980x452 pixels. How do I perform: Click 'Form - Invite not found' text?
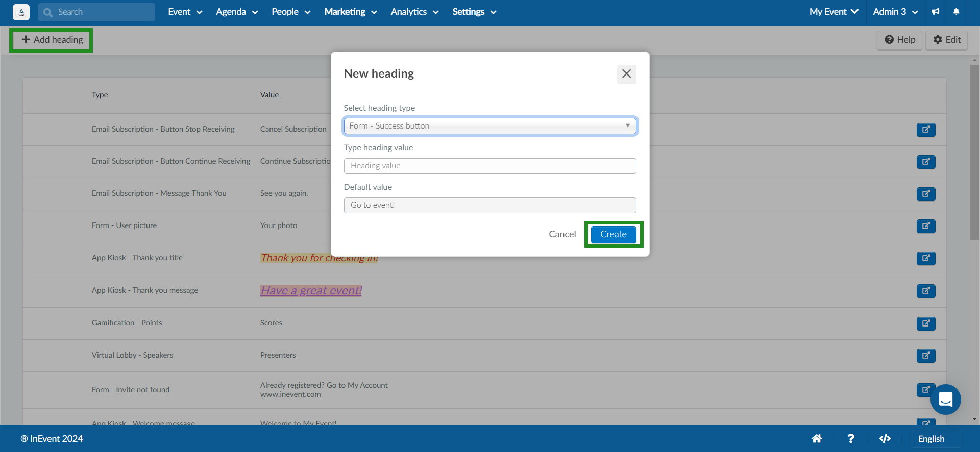[131, 390]
